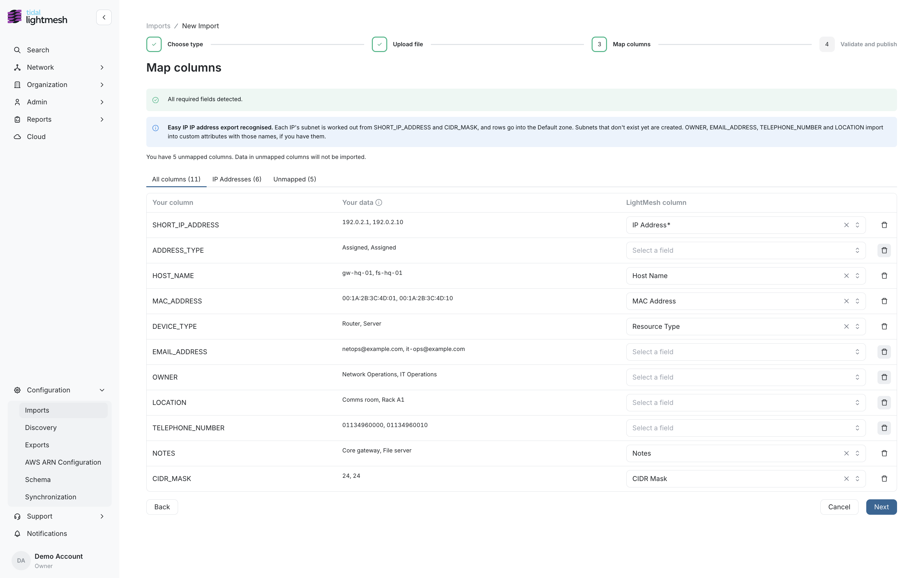
Task: Expand the Network menu in sidebar
Action: click(59, 67)
